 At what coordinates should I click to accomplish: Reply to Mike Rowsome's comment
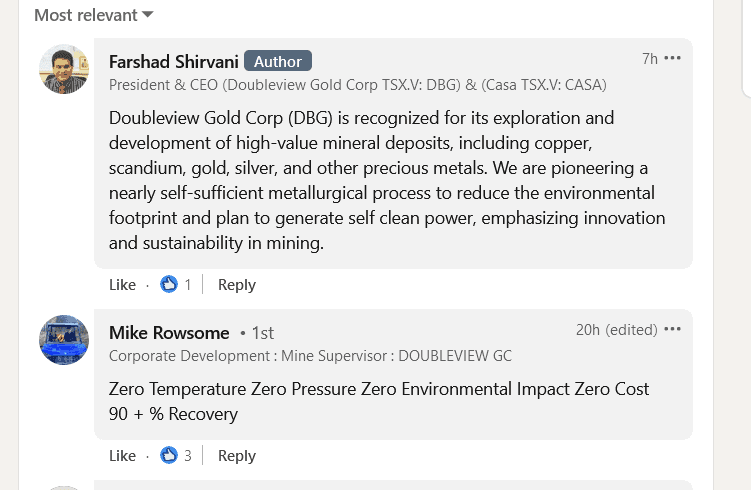click(x=237, y=456)
